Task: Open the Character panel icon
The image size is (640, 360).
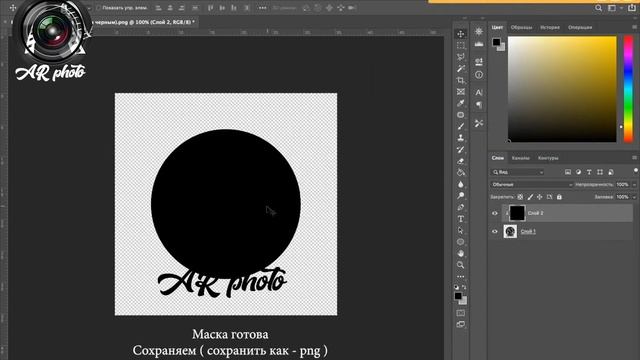Action: click(x=479, y=92)
